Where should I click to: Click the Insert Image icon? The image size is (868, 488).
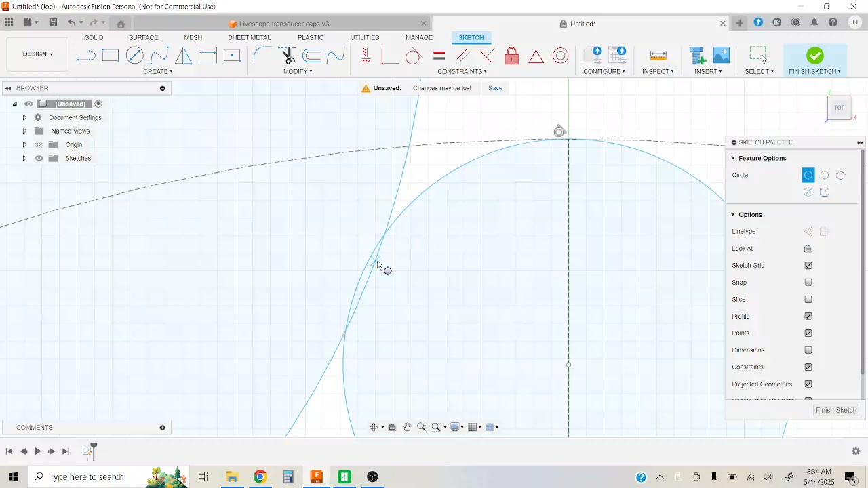(x=722, y=56)
